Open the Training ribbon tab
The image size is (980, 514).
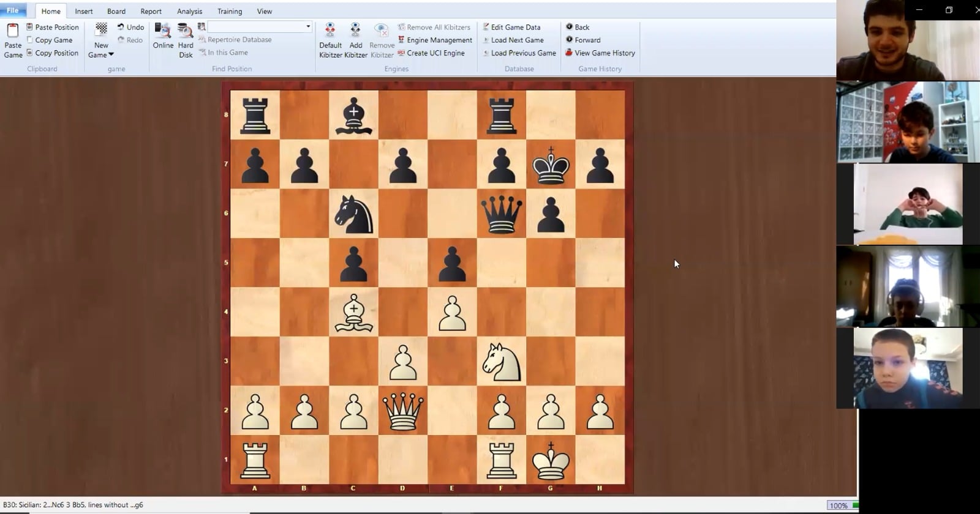pyautogui.click(x=230, y=11)
